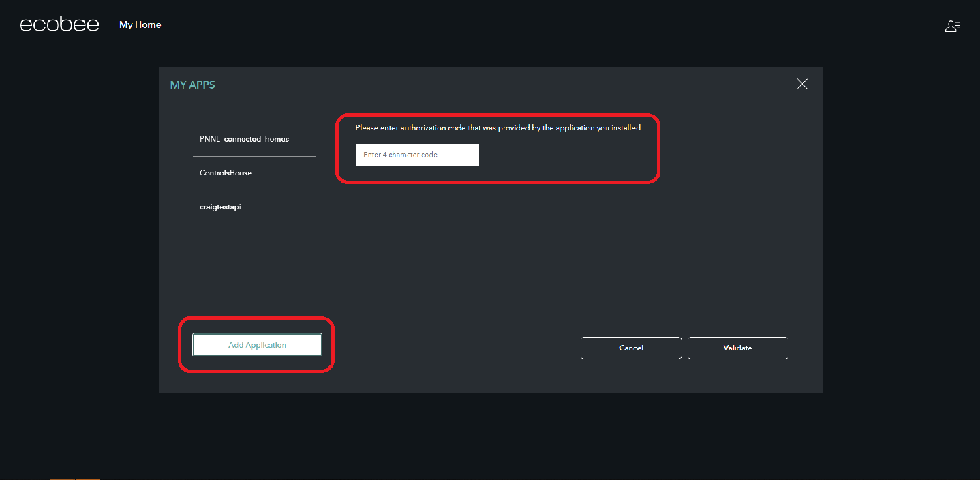Screen dimensions: 980x480
Task: Open the user account menu icon
Action: pos(952,26)
